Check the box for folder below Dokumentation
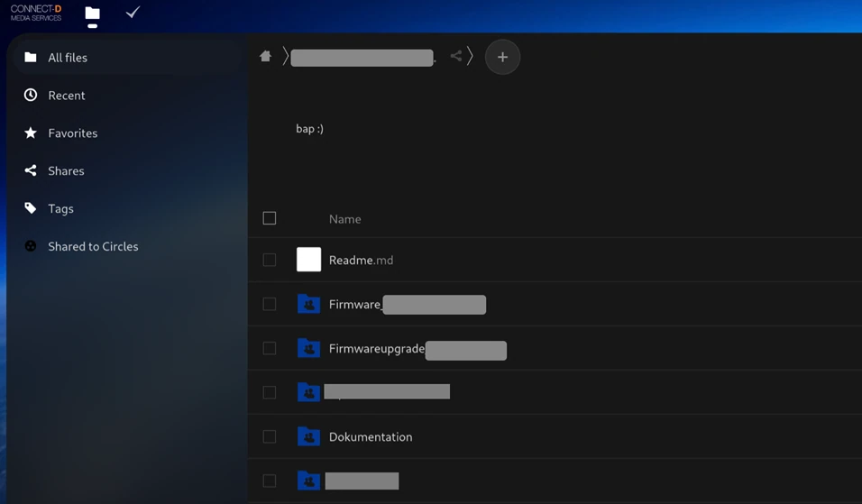 point(270,481)
